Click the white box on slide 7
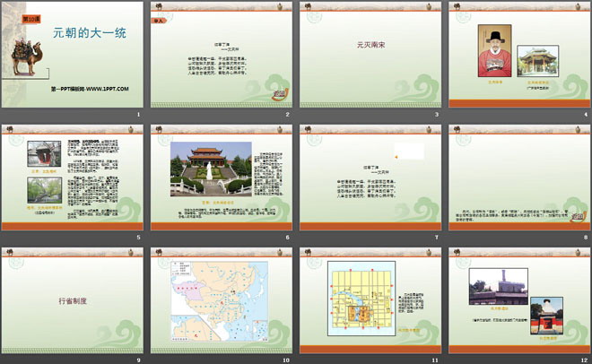The image size is (592, 364). 409,151
